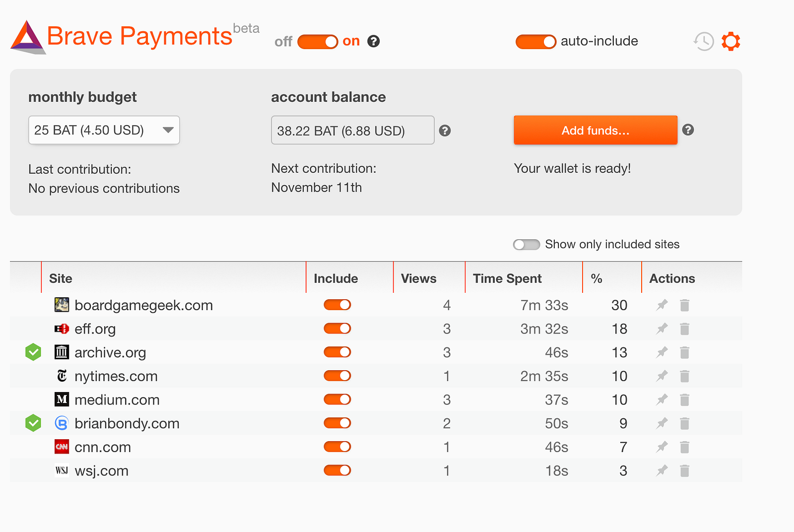Click help icon next to on/off switch
Screen dimensions: 794x532
pos(374,41)
